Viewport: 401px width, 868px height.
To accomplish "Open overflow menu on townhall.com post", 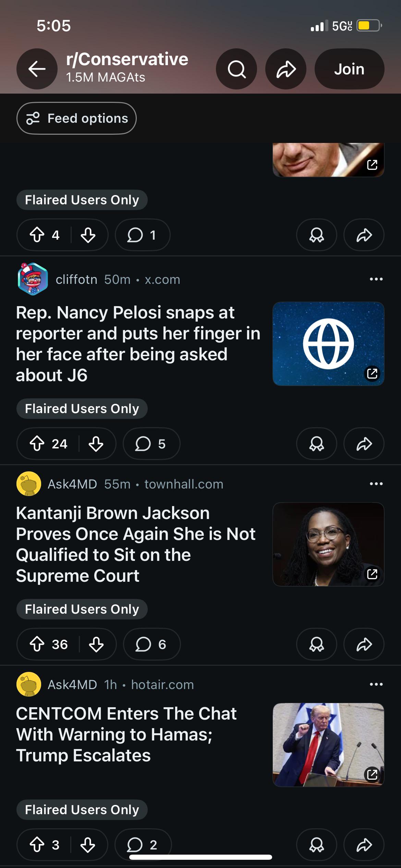I will point(376,484).
